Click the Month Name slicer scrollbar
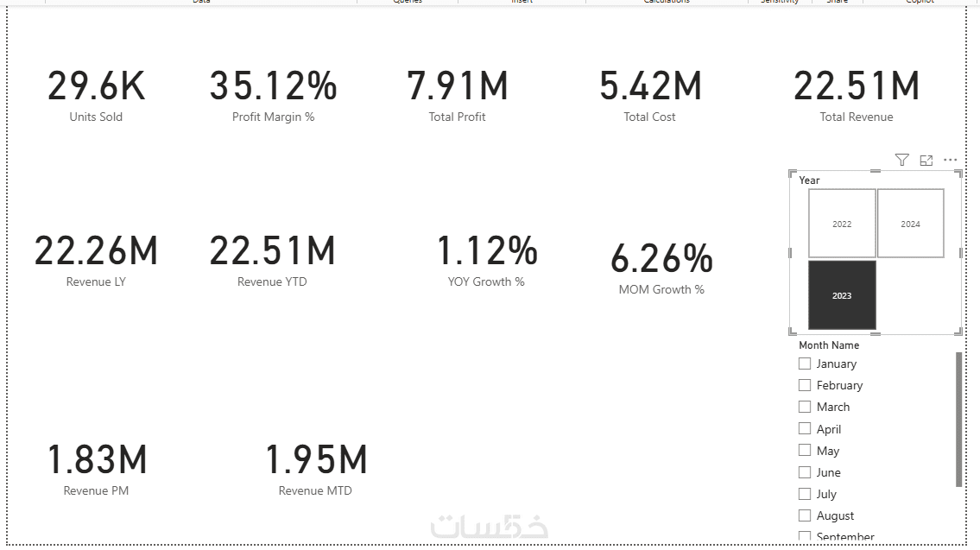Image resolution: width=980 pixels, height=550 pixels. 958,419
